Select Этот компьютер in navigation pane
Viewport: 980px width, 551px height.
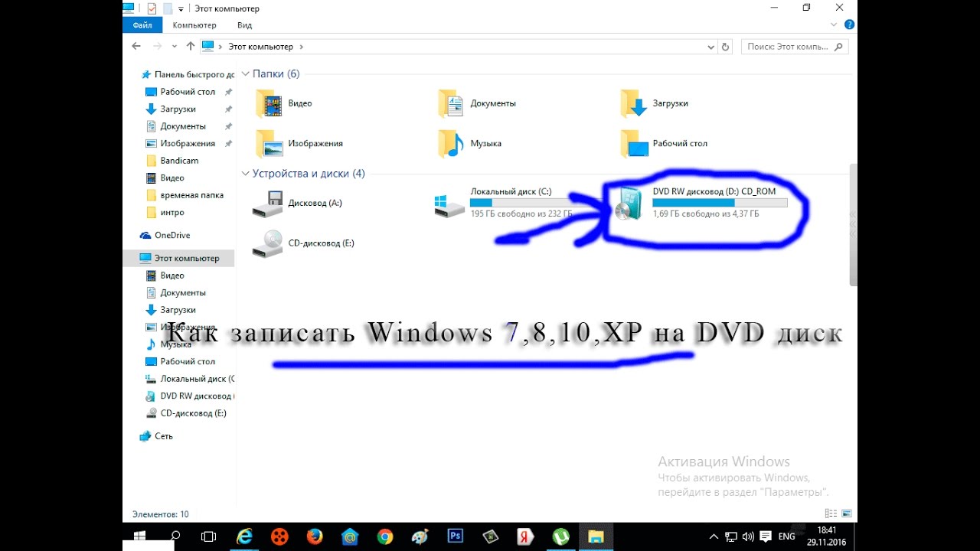pyautogui.click(x=178, y=258)
